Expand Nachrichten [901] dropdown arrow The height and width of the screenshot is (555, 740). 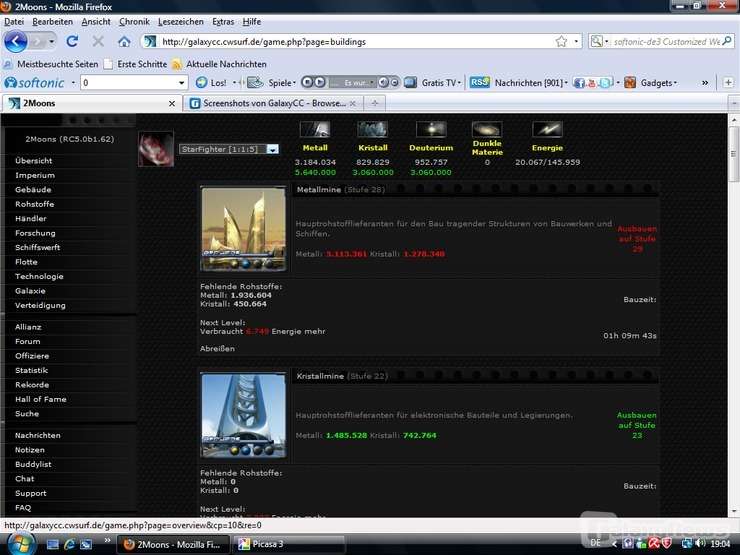pos(566,83)
